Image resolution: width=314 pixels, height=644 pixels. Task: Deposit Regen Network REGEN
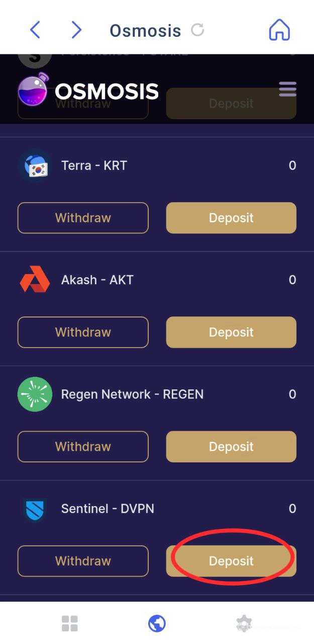[x=231, y=446]
